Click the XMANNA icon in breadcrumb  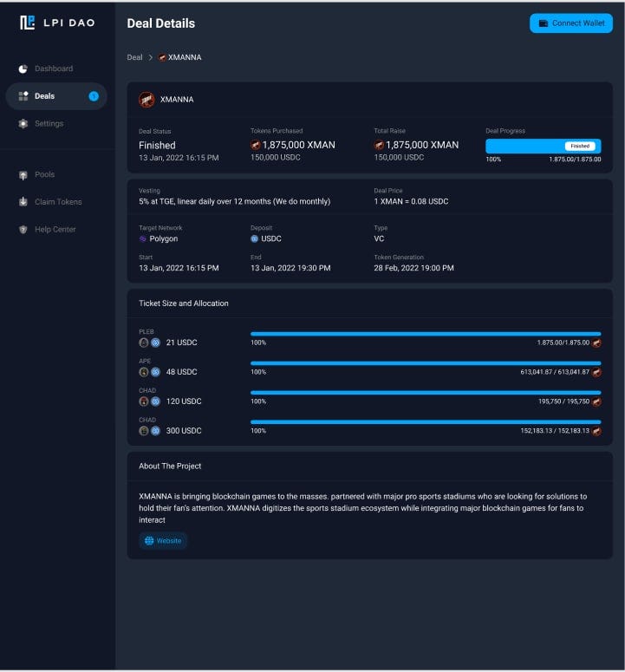[x=162, y=57]
